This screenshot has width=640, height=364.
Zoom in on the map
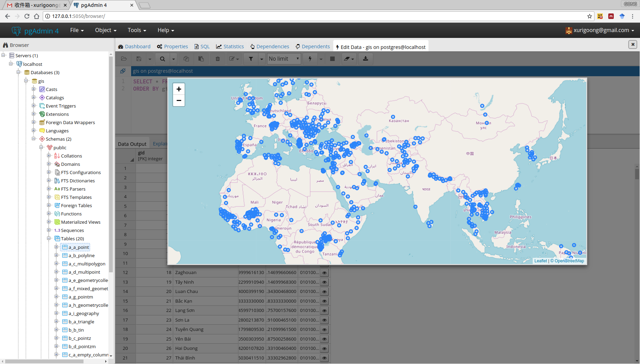coord(179,89)
